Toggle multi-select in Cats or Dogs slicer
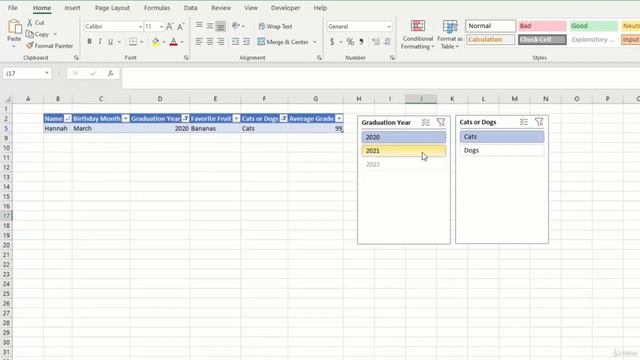The height and width of the screenshot is (360, 640). click(524, 122)
